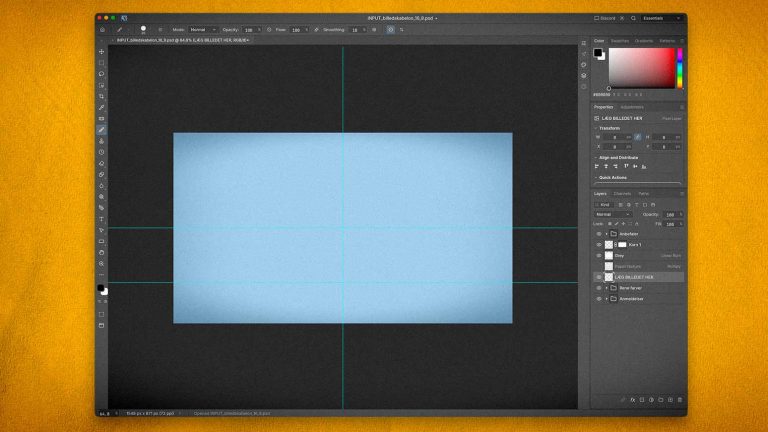Select the Eraser tool
The height and width of the screenshot is (432, 768).
pos(101,164)
